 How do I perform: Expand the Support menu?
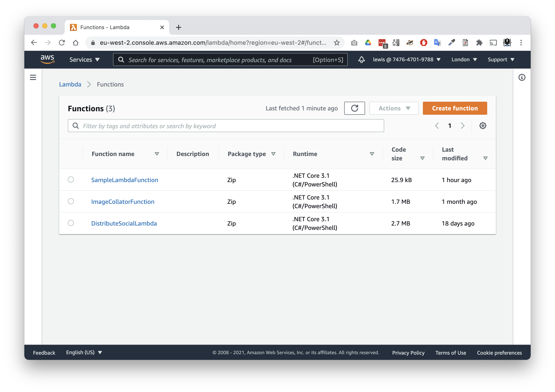pyautogui.click(x=501, y=60)
